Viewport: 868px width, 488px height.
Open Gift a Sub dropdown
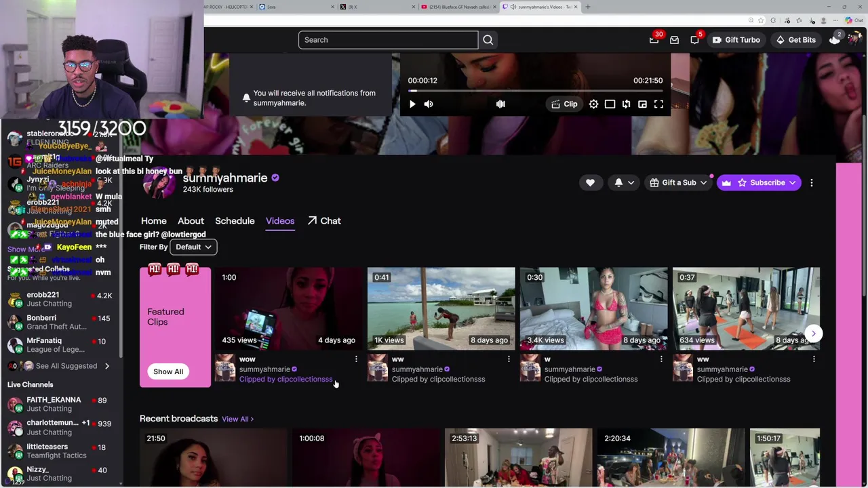[678, 183]
